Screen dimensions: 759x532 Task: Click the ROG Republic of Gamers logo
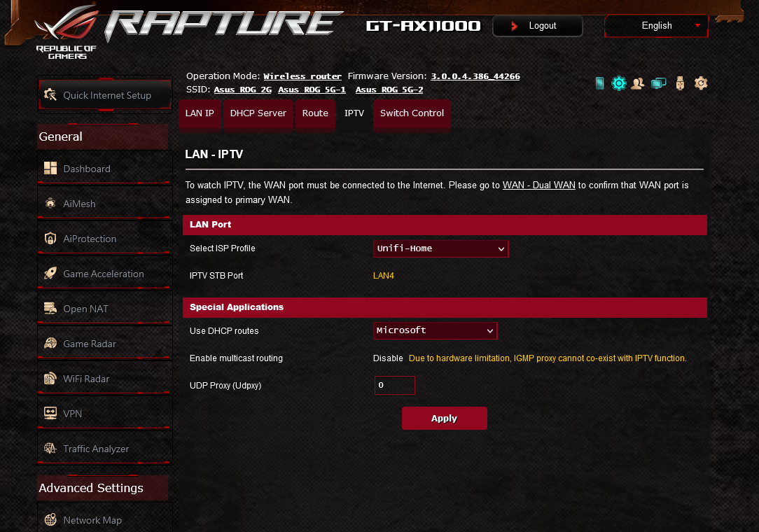[x=67, y=32]
